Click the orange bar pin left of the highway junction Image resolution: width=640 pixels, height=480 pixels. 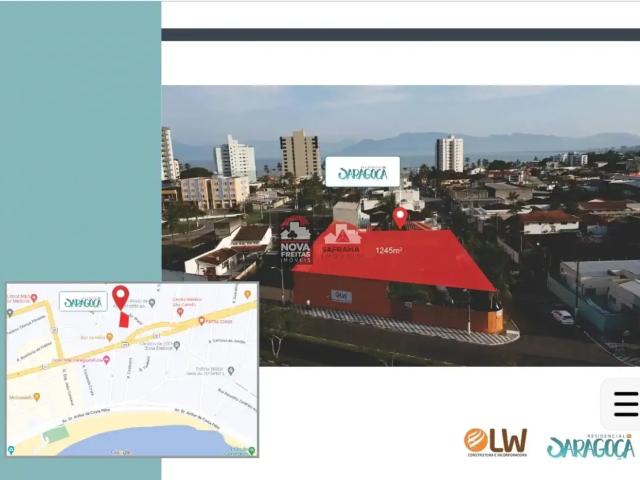pyautogui.click(x=109, y=337)
